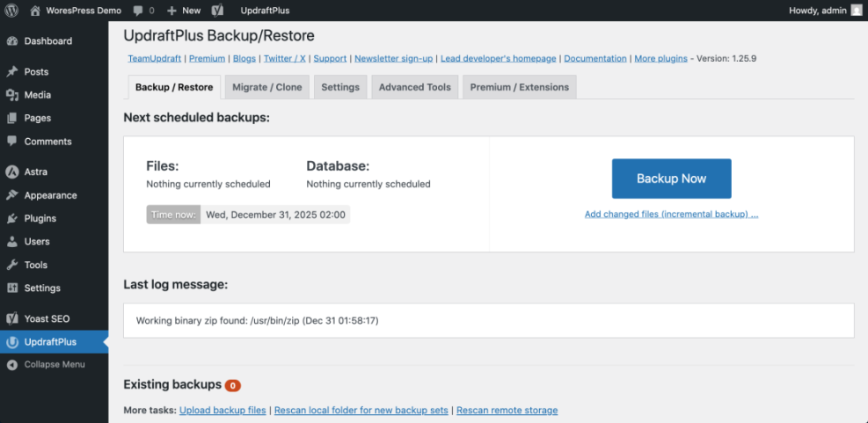Click the UpdraftPlus sidebar icon
The image size is (868, 423).
click(x=12, y=342)
